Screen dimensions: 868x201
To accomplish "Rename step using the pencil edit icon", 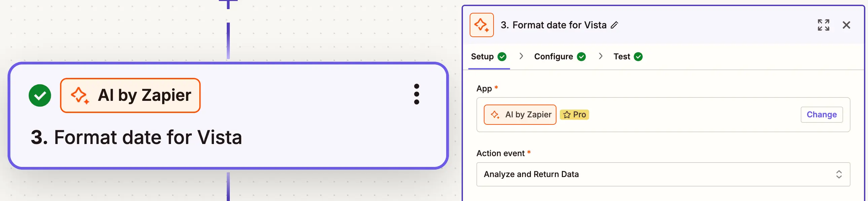I will point(614,25).
